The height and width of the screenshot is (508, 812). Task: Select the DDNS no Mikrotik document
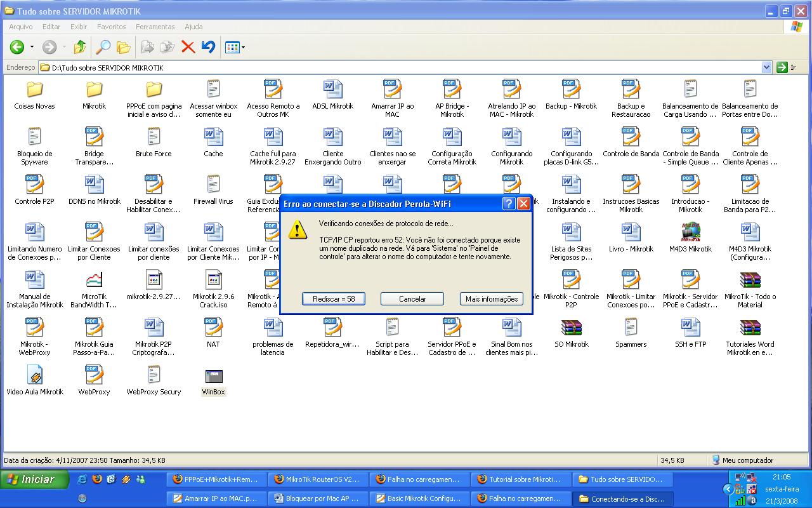(x=95, y=191)
